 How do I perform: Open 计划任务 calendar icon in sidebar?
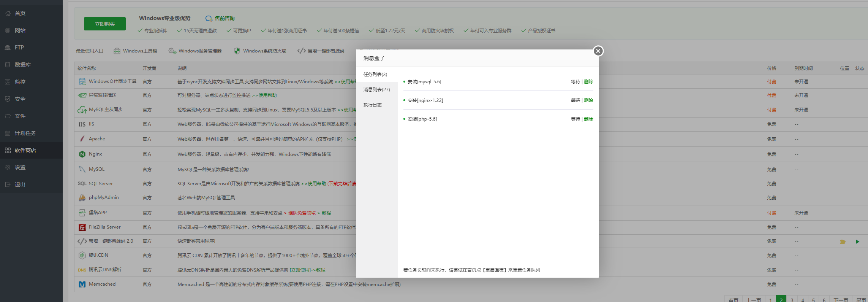[x=8, y=133]
